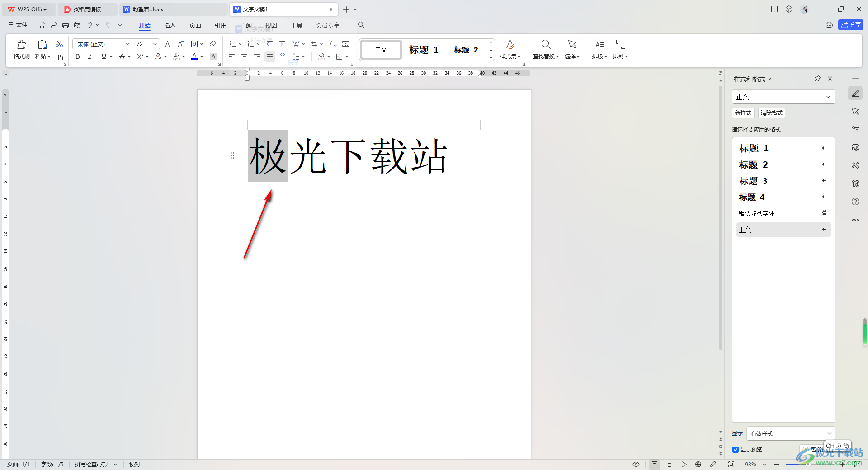Toggle Justify alignment button
This screenshot has width=868, height=470.
pos(269,56)
